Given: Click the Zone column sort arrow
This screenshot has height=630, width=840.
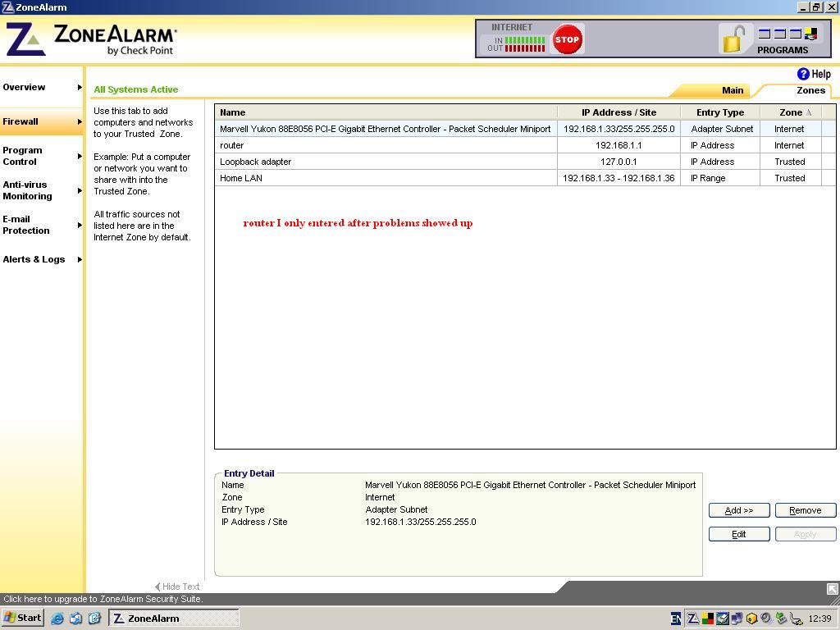Looking at the screenshot, I should 809,112.
